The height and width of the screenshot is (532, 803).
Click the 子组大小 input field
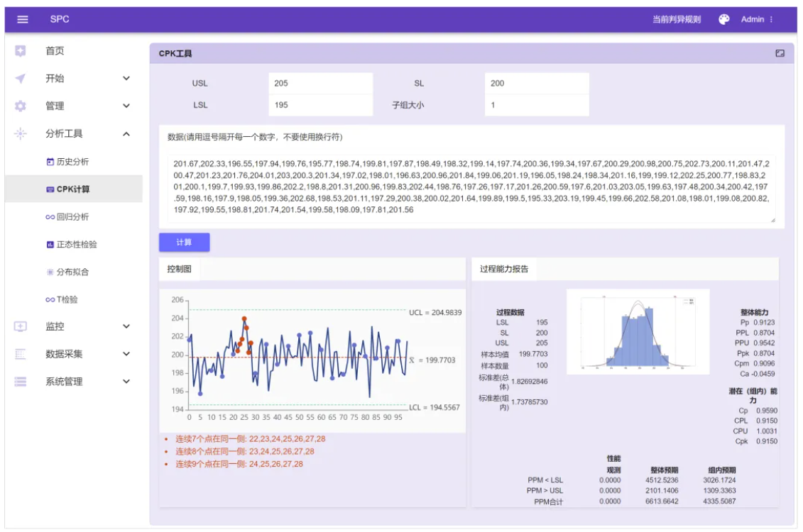pyautogui.click(x=536, y=106)
